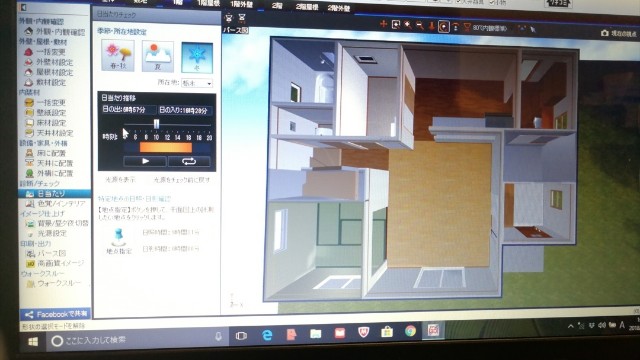Viewport: 640px width, 360px height.
Task: Open the 所在地 location dropdown
Action: coord(197,83)
